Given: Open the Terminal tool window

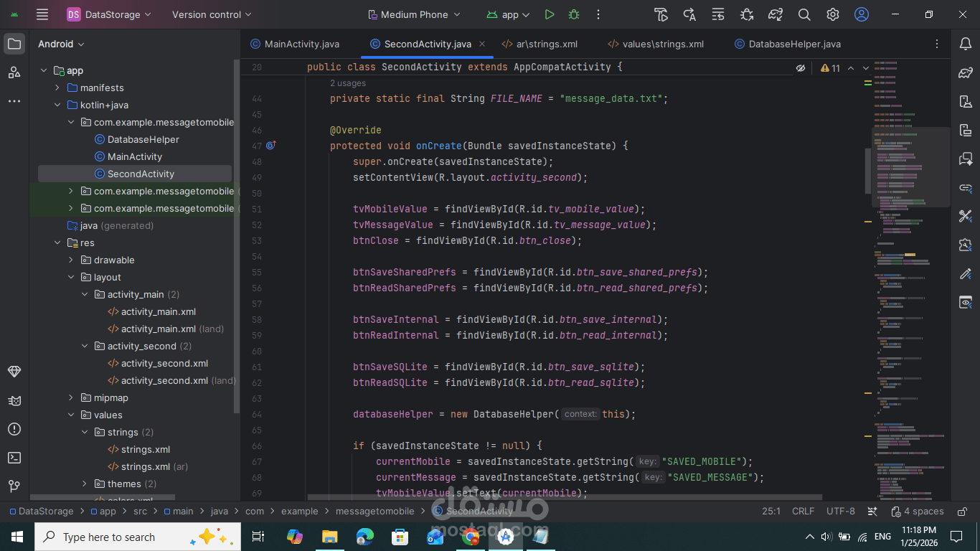Looking at the screenshot, I should [14, 458].
